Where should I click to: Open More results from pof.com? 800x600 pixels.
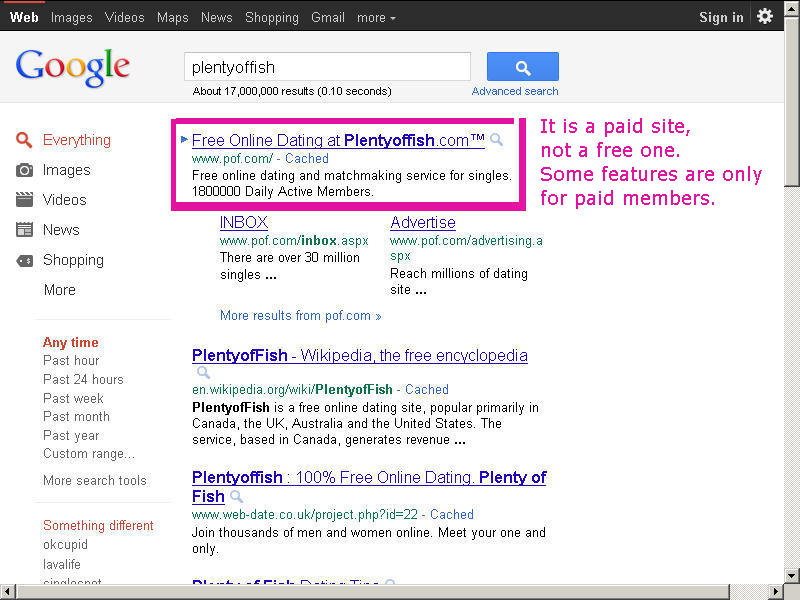(x=301, y=316)
